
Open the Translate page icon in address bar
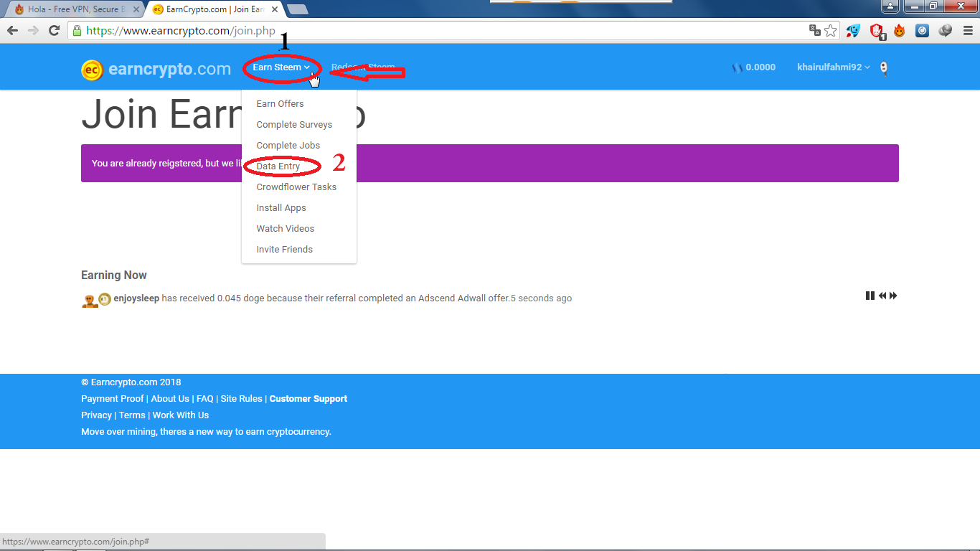pos(815,30)
